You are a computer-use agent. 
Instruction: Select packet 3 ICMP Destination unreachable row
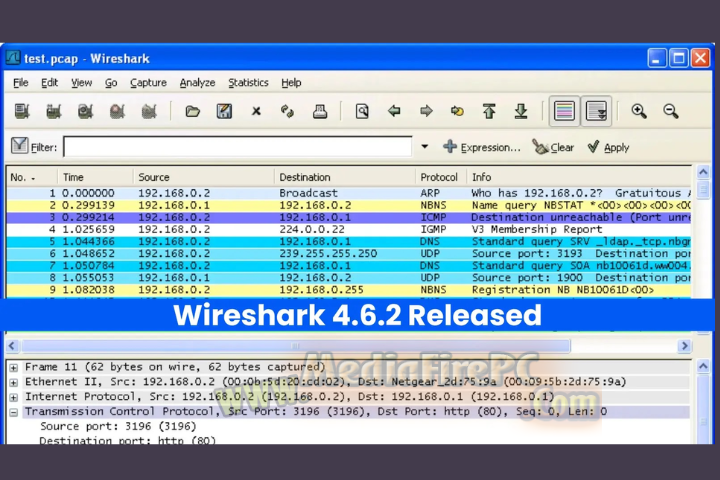point(349,217)
